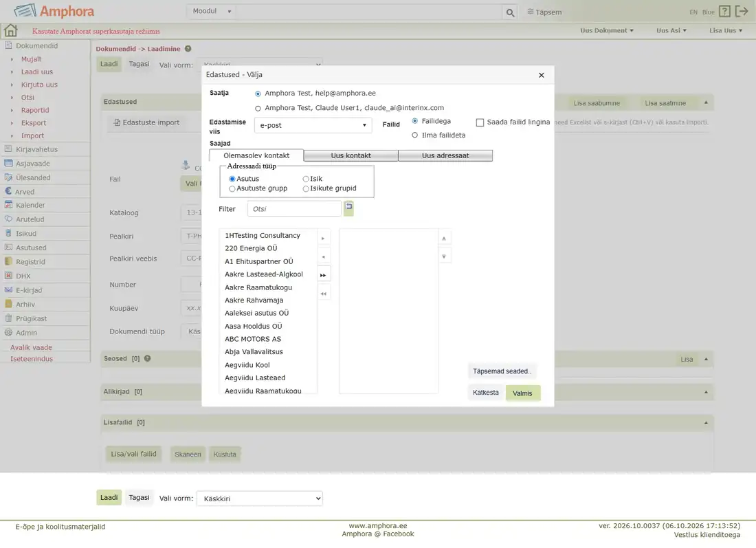Click the magnifier search icon in top bar
The width and height of the screenshot is (756, 548).
(x=510, y=12)
